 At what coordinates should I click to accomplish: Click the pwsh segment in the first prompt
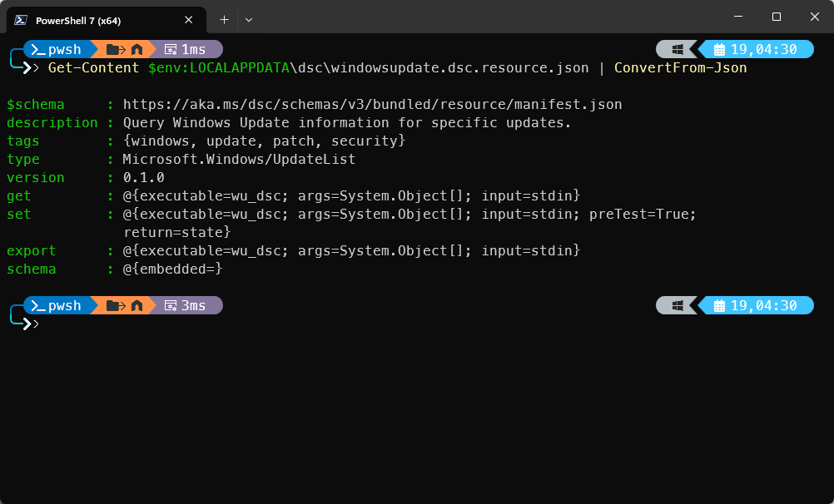coord(57,49)
